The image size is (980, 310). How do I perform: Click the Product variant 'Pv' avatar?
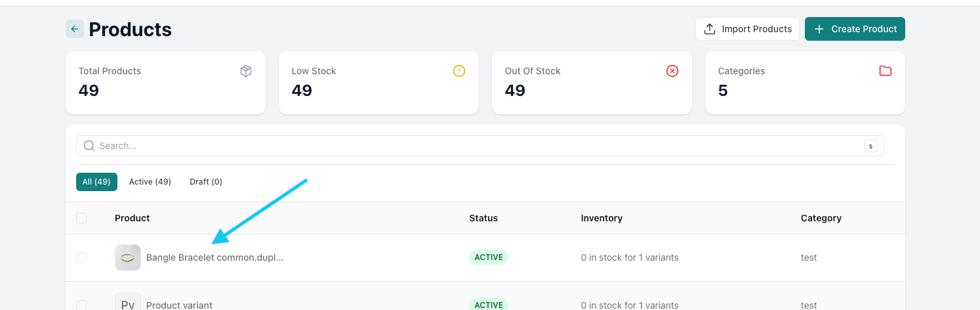(x=128, y=303)
